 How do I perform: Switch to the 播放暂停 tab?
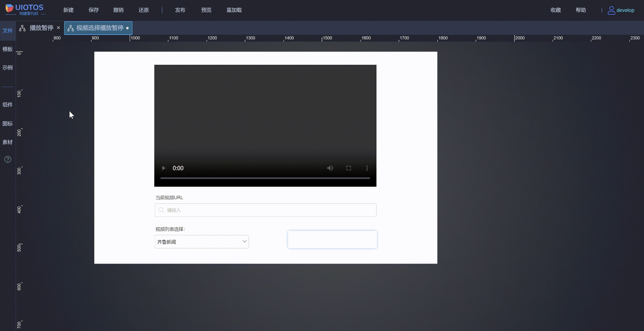(x=42, y=28)
